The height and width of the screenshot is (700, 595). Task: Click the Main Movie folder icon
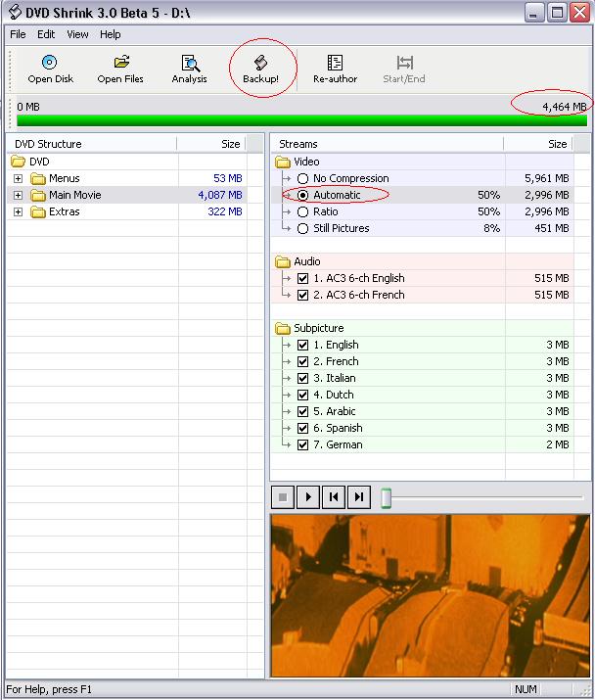click(x=38, y=195)
